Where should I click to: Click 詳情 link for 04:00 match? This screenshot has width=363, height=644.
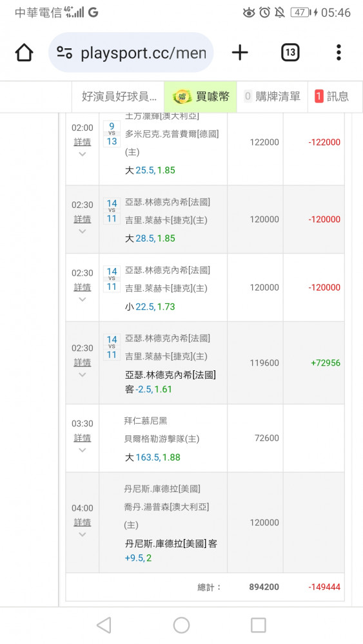pos(83,522)
